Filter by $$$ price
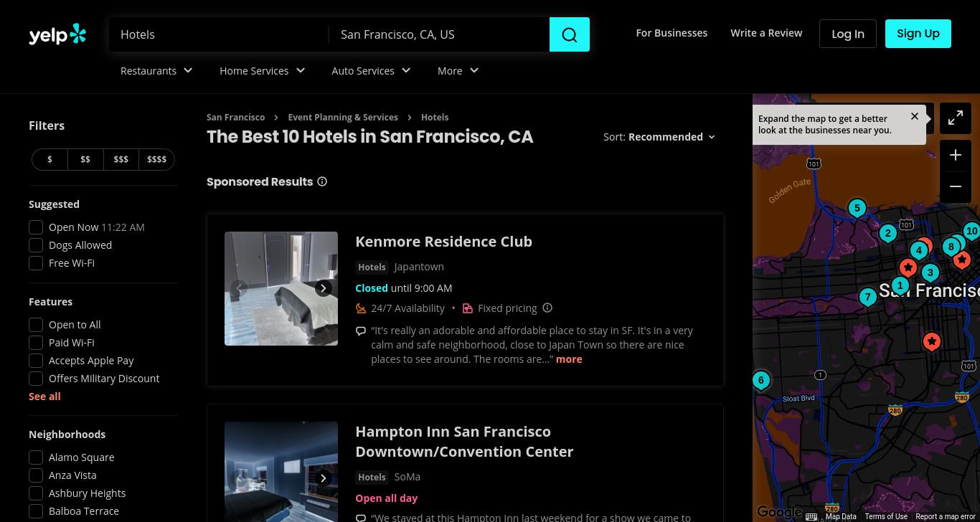The width and height of the screenshot is (980, 522). [x=121, y=159]
